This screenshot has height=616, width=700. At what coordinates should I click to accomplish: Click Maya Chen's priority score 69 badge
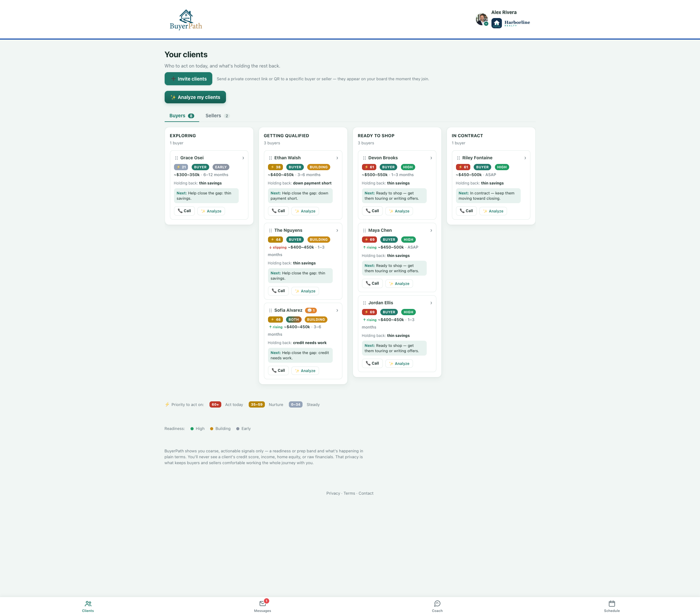click(369, 240)
